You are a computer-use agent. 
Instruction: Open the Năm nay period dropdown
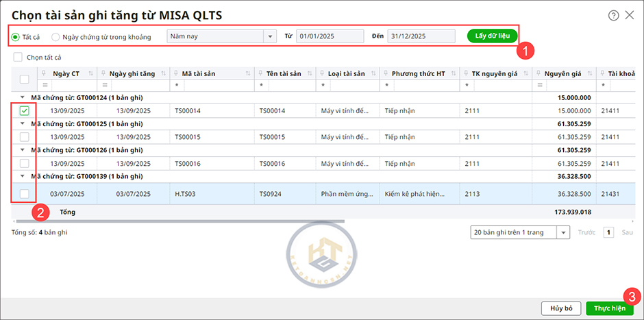pos(268,36)
